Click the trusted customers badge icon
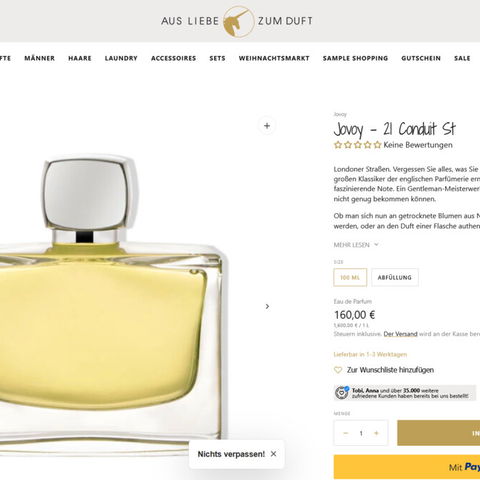This screenshot has height=480, width=480. pyautogui.click(x=341, y=393)
